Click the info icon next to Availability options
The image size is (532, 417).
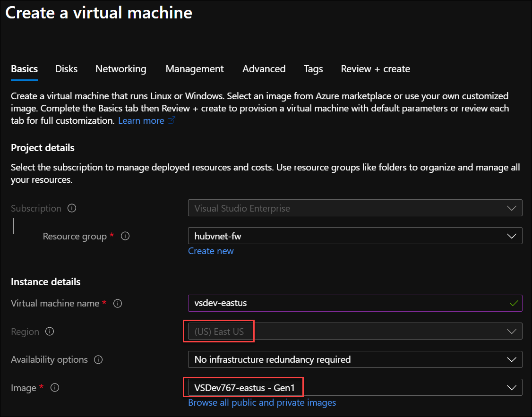click(x=98, y=359)
